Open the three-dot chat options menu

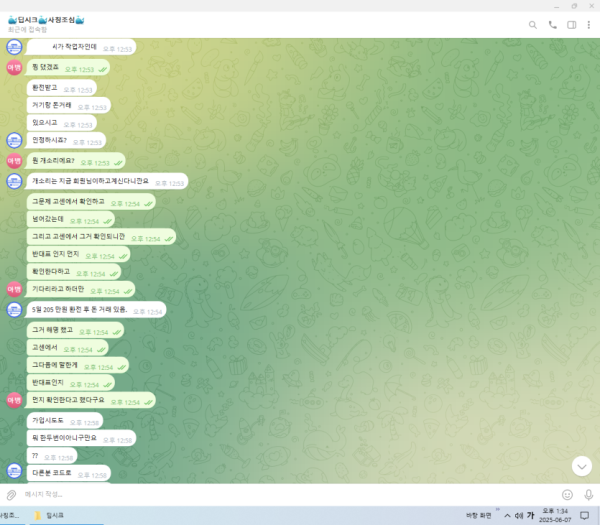(x=589, y=25)
